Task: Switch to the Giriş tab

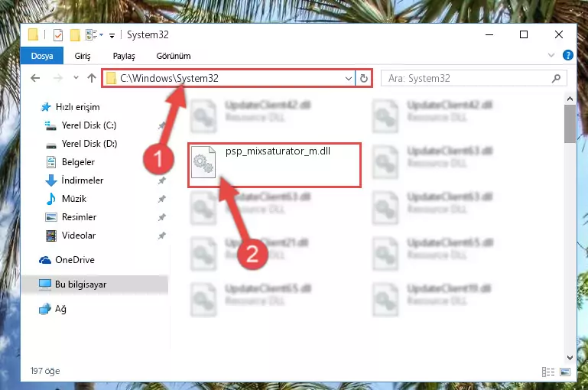Action: 83,56
